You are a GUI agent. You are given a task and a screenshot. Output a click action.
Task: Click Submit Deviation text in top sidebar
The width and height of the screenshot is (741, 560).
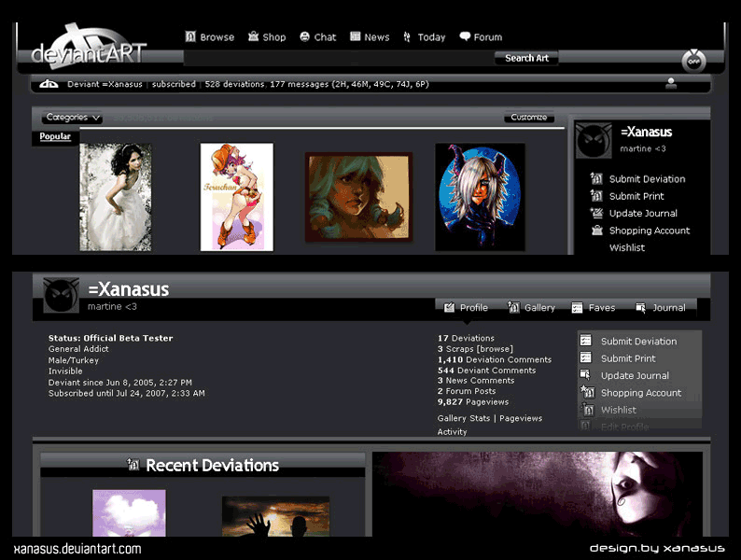click(647, 179)
